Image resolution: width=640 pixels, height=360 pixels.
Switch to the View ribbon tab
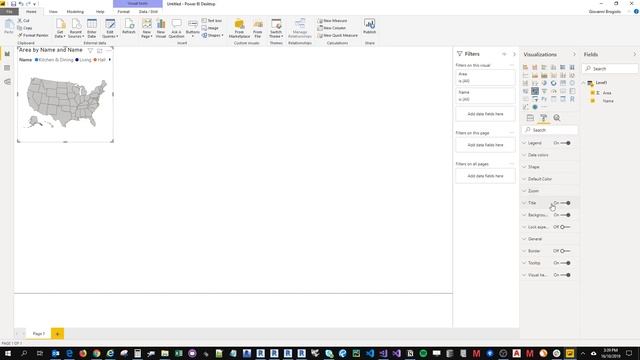(x=53, y=12)
